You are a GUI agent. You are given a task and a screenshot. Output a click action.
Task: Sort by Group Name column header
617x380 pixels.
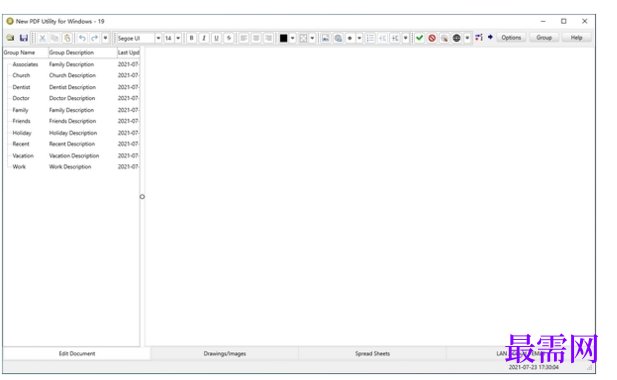click(x=25, y=52)
